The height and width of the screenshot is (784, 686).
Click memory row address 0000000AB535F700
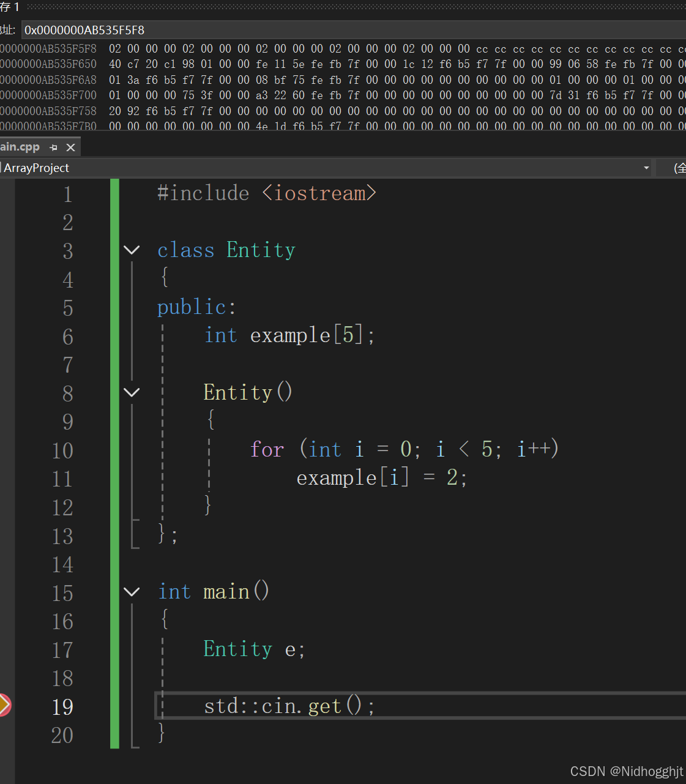tap(48, 95)
